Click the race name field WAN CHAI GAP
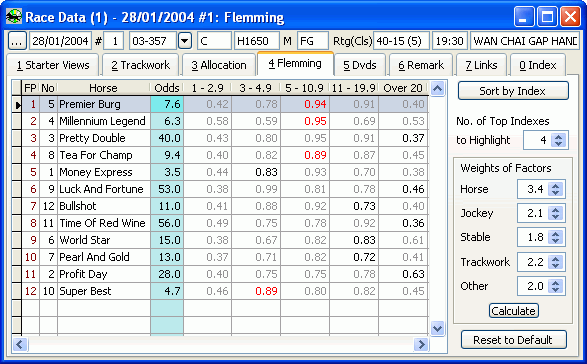This screenshot has height=364, width=587. 525,41
